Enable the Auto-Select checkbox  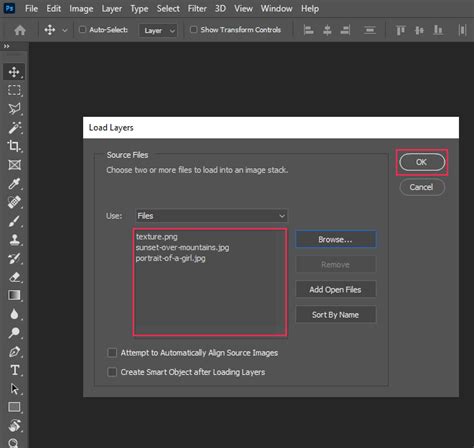coord(82,30)
